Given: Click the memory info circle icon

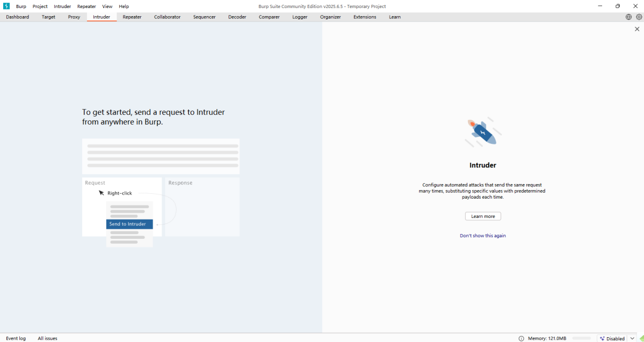Looking at the screenshot, I should (521, 338).
